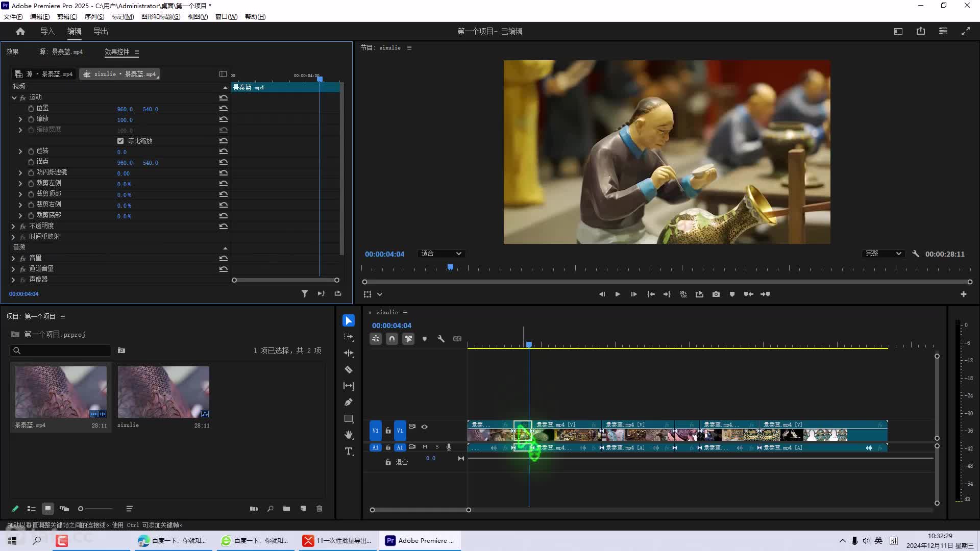Select the Track Select Forward tool
The width and height of the screenshot is (980, 551).
(349, 337)
